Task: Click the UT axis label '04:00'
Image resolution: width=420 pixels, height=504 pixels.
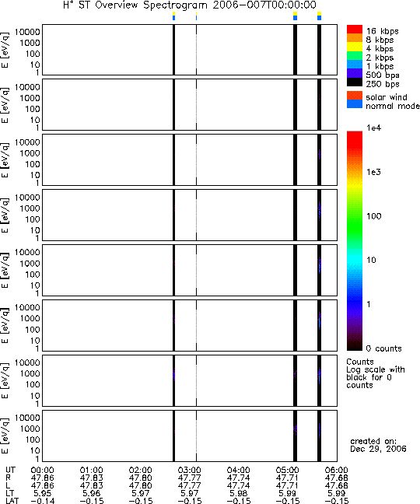Action: click(x=239, y=471)
